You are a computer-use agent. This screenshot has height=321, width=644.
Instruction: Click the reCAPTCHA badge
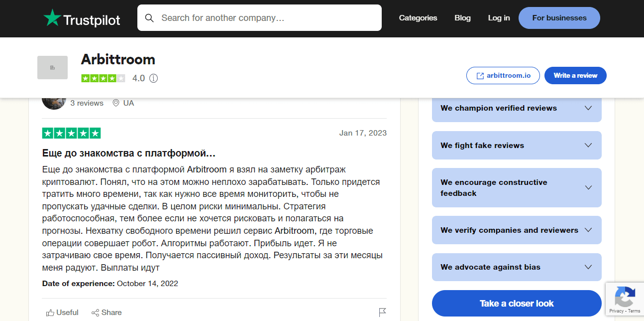625,299
